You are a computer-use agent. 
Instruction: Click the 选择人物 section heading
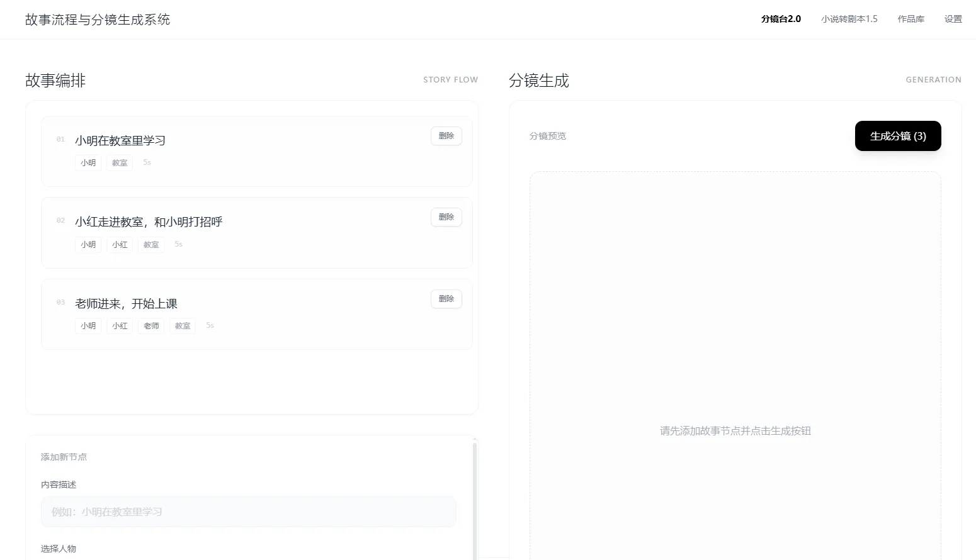[58, 548]
